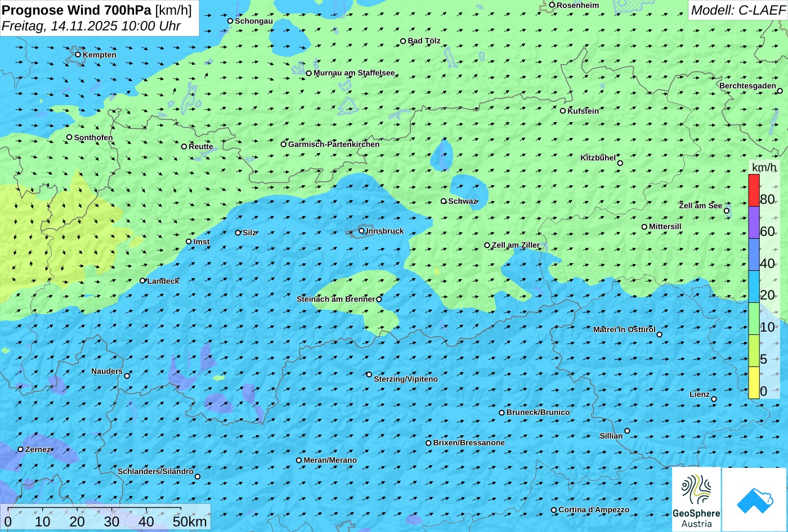Click the 'Bruneck/Brunico' label
The width and height of the screenshot is (788, 532).
point(538,413)
